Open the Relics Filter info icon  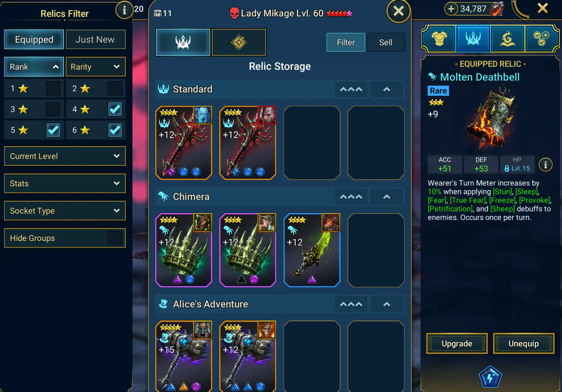click(x=124, y=10)
